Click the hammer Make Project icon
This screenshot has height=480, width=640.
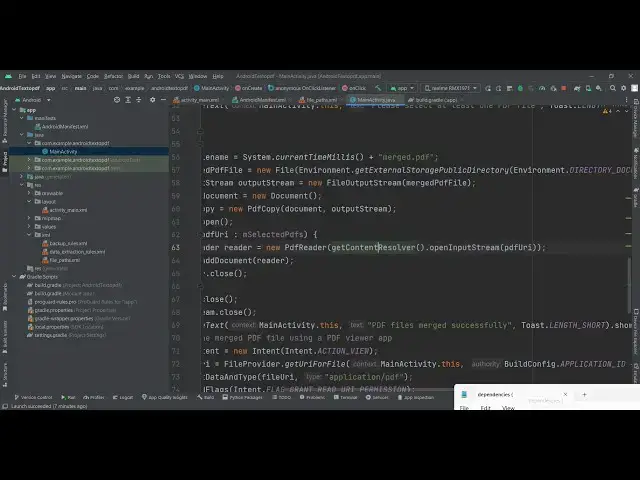378,88
